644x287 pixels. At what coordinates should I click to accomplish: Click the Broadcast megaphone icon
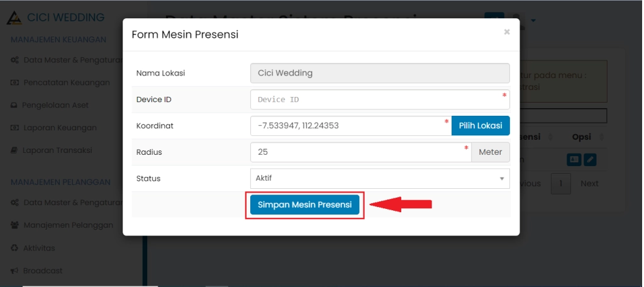14,271
